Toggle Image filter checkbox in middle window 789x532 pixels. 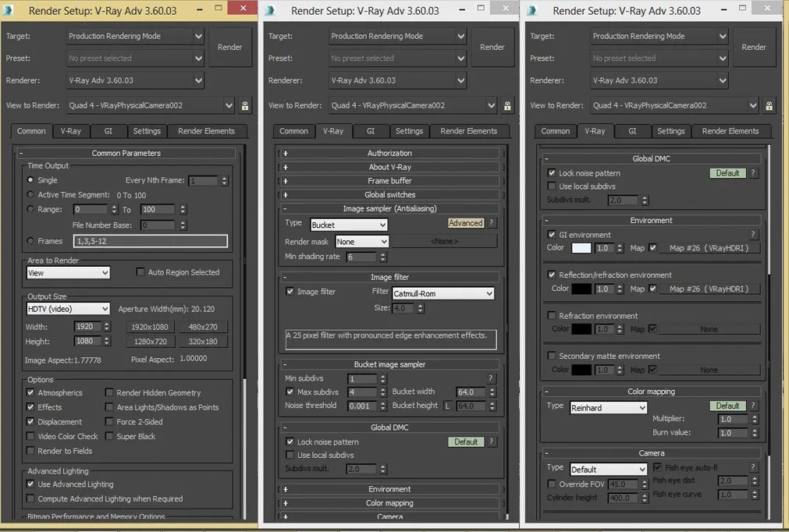point(290,291)
